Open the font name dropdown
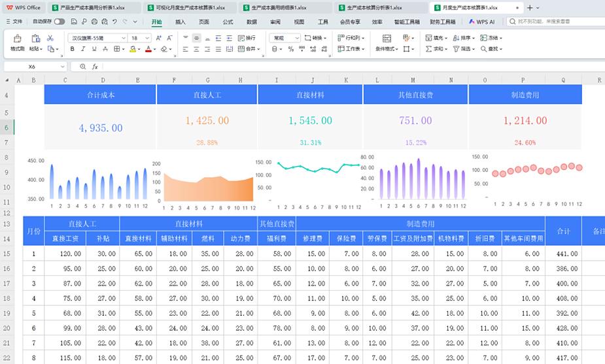 [124, 38]
